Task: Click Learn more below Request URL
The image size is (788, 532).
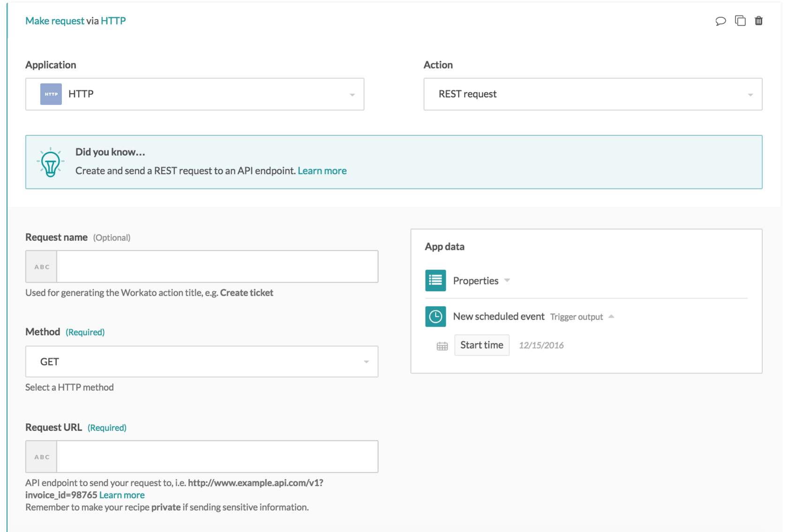Action: click(122, 495)
